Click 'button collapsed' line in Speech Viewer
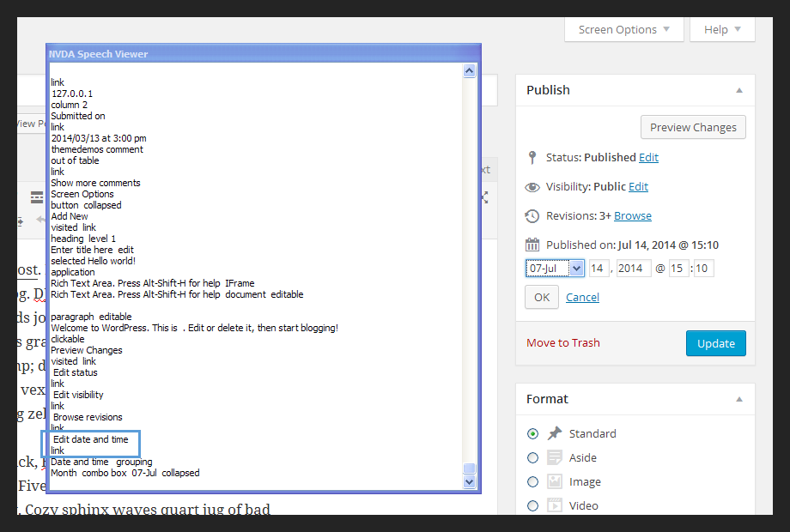 pyautogui.click(x=86, y=205)
